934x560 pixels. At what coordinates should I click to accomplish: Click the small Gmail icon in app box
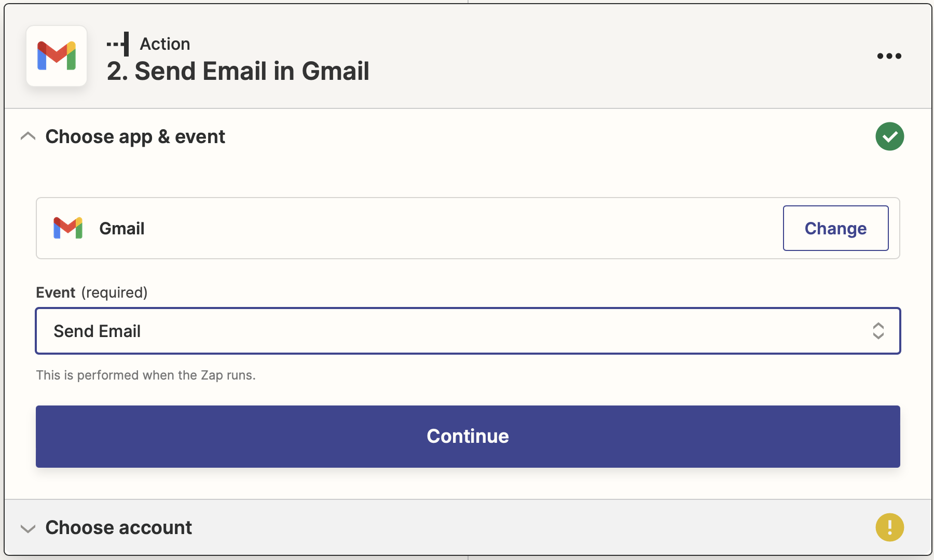(x=68, y=228)
